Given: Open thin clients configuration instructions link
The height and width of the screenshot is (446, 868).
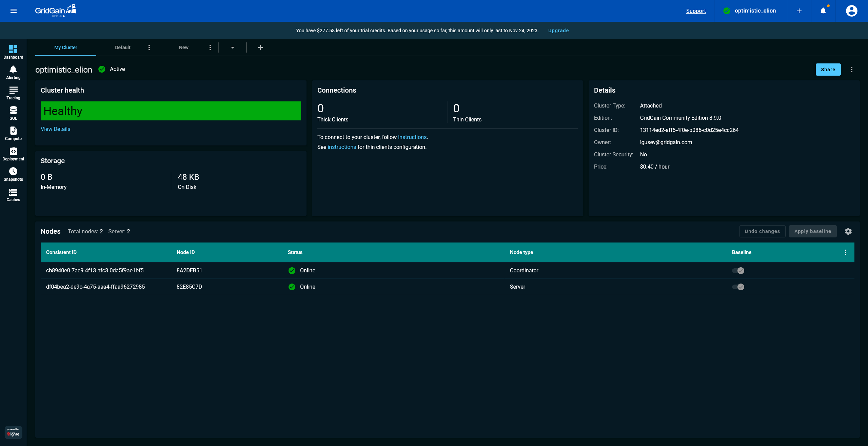Looking at the screenshot, I should pyautogui.click(x=342, y=147).
